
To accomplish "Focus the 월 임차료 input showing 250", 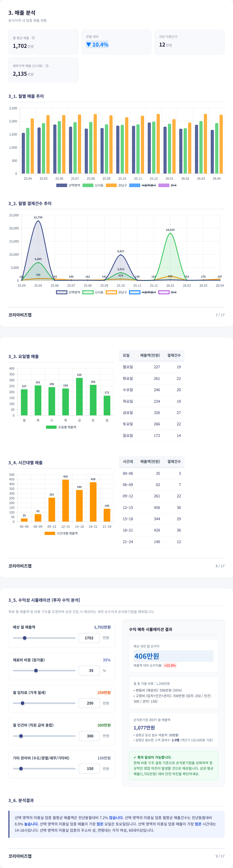I will coord(89,703).
